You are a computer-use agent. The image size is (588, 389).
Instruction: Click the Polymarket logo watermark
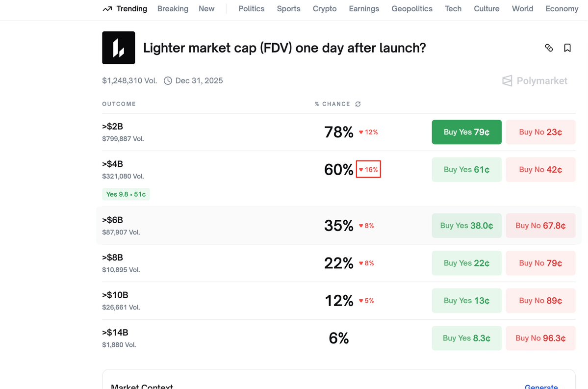pos(535,81)
